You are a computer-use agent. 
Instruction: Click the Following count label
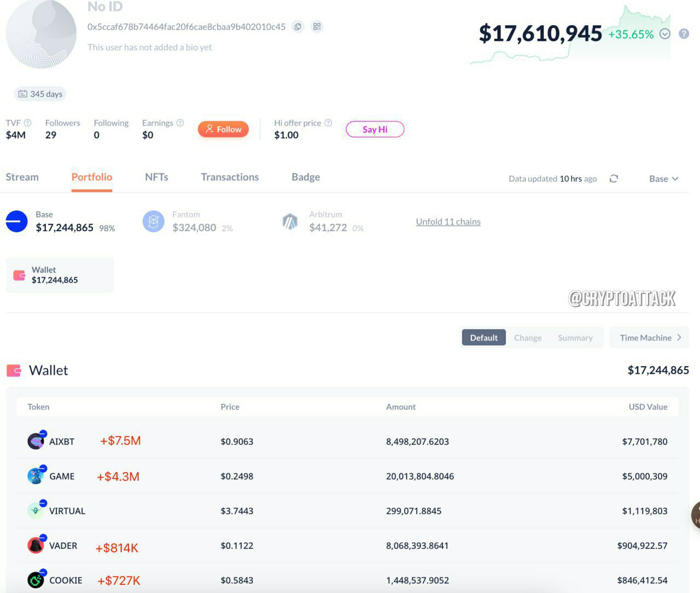pyautogui.click(x=111, y=123)
